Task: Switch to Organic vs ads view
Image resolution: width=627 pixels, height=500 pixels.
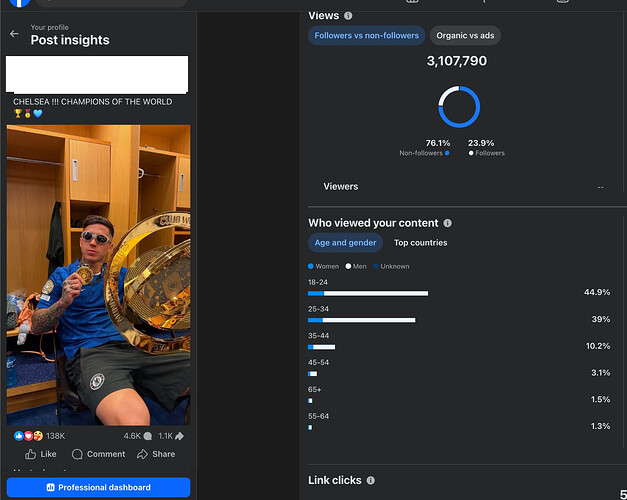Action: point(466,36)
